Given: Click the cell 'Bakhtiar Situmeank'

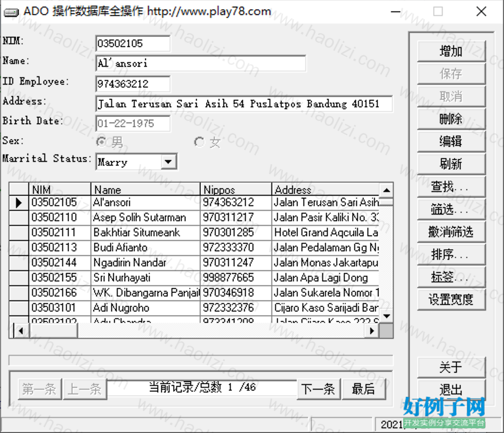Looking at the screenshot, I should [146, 233].
